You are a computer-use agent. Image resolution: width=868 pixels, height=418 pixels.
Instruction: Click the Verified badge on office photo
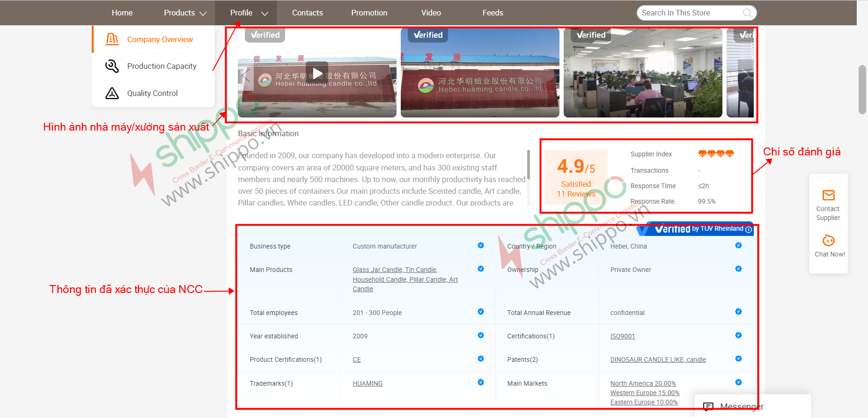(591, 35)
